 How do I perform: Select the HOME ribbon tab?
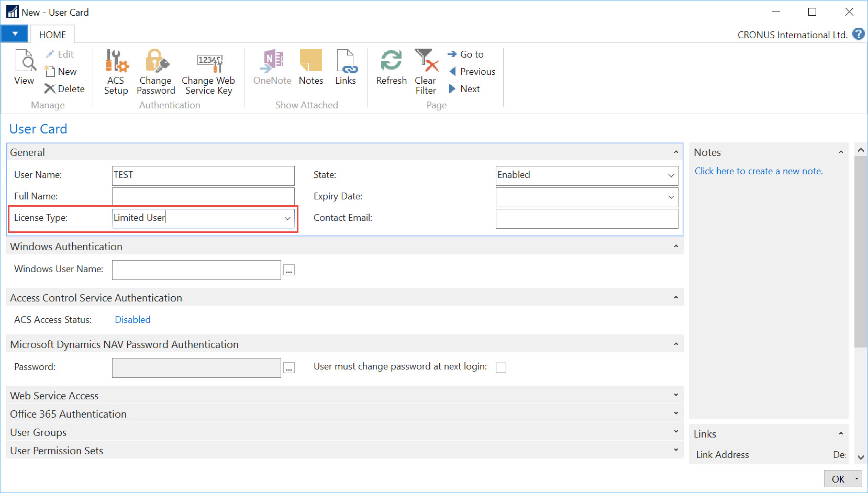tap(52, 35)
